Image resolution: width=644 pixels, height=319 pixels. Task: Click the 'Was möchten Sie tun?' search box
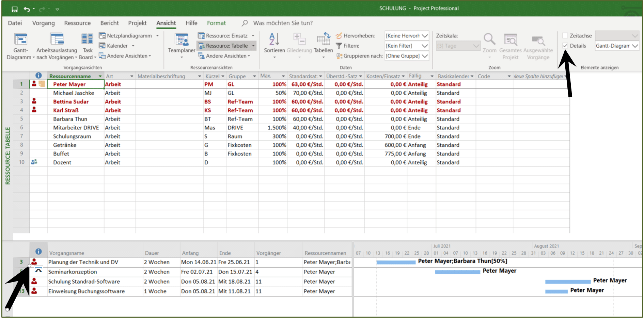click(x=283, y=23)
